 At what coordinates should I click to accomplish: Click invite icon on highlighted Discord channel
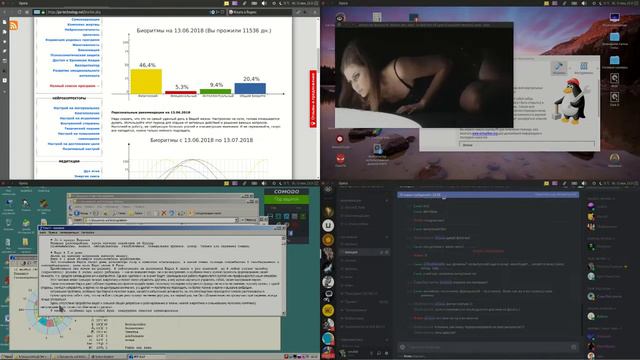click(x=382, y=252)
